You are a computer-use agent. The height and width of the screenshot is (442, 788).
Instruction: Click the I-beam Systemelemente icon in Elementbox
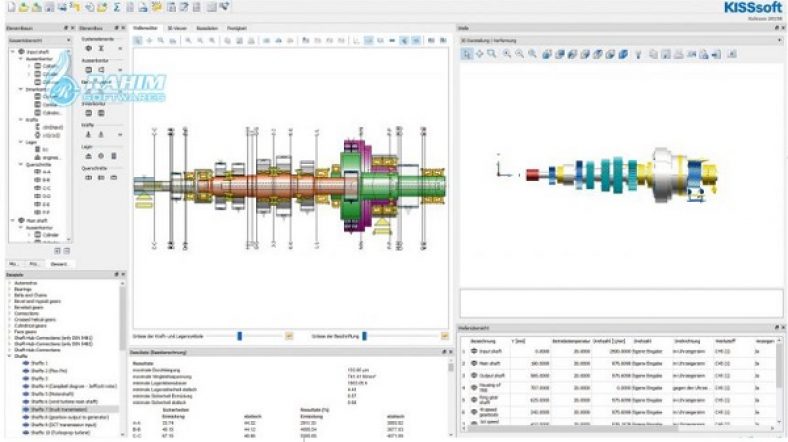point(101,49)
